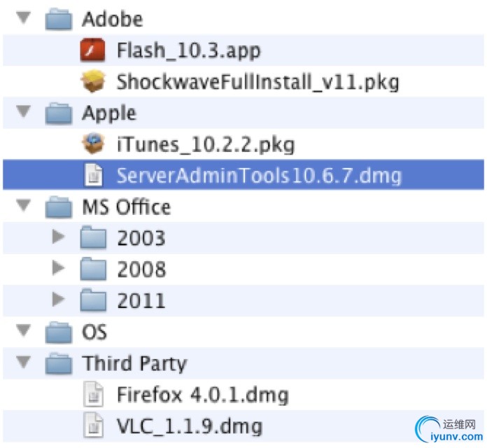Select Flash_10.3.app file name
The width and height of the screenshot is (487, 448).
[188, 50]
